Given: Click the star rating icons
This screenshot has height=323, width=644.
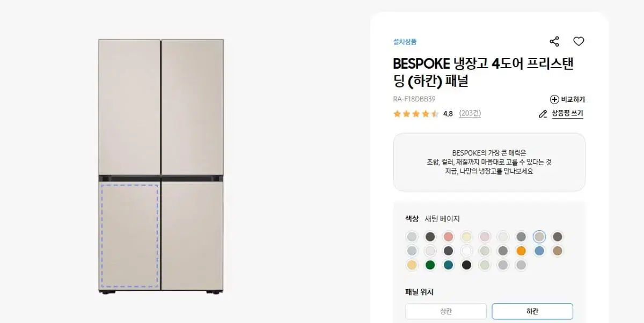Looking at the screenshot, I should [x=416, y=114].
